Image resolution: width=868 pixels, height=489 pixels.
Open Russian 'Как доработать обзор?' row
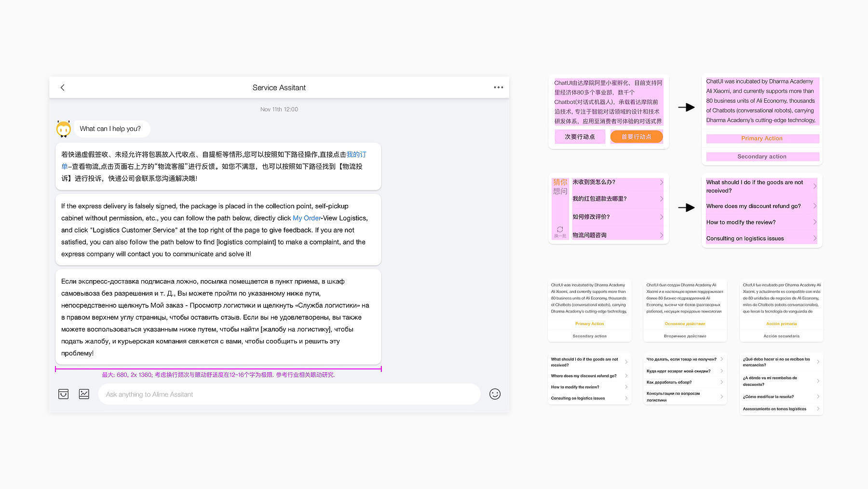[685, 382]
